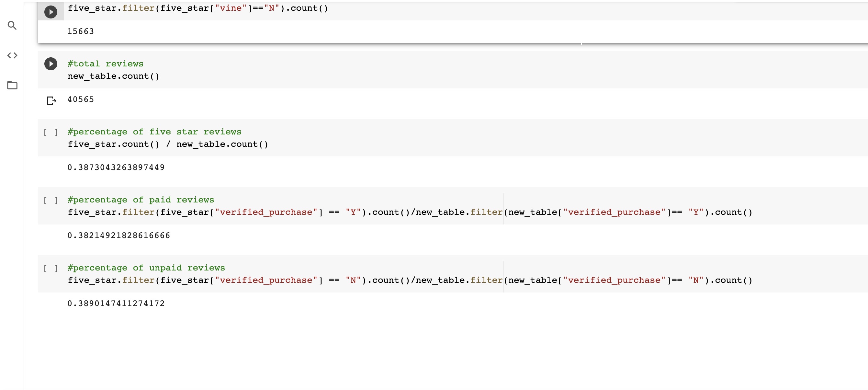The width and height of the screenshot is (868, 390).
Task: Click the #percentage of unpaid reviews comment
Action: coord(146,268)
